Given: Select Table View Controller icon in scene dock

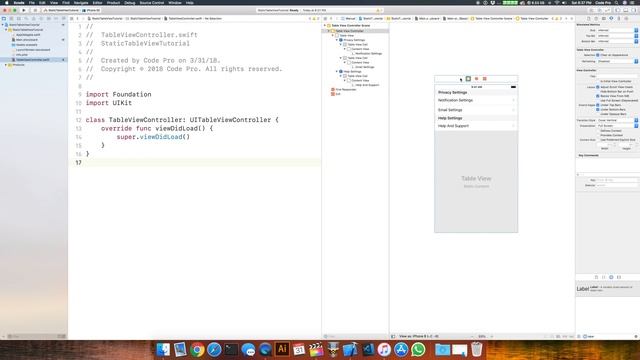Looking at the screenshot, I should coord(468,79).
